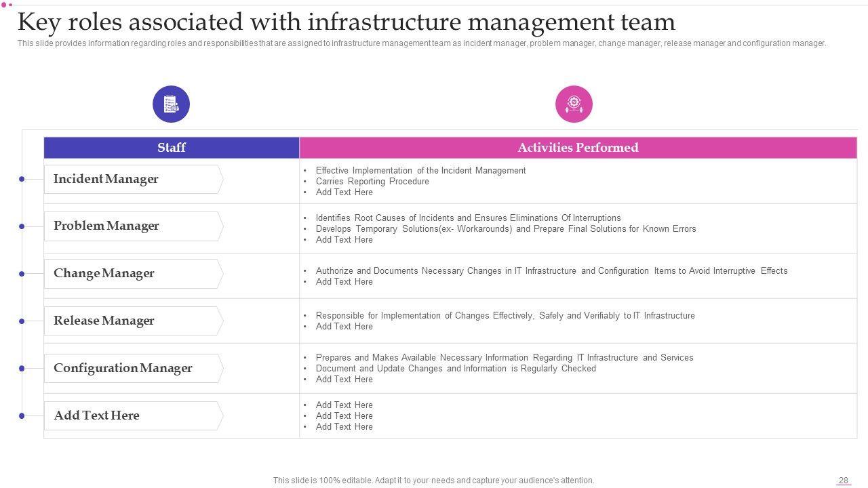
Task: Select the Change Manager label box
Action: tap(133, 274)
